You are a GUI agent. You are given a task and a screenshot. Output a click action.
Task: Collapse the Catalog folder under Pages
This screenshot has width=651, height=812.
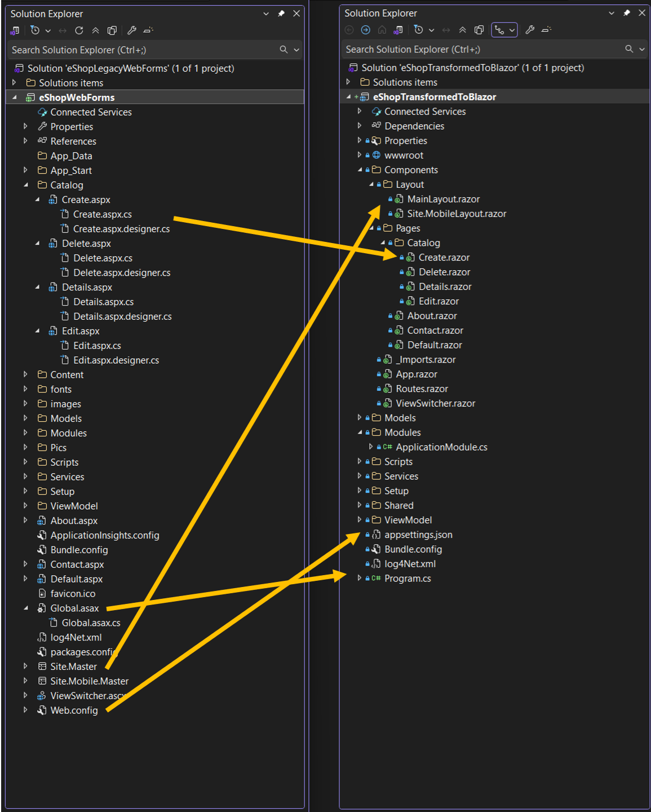[x=384, y=242]
